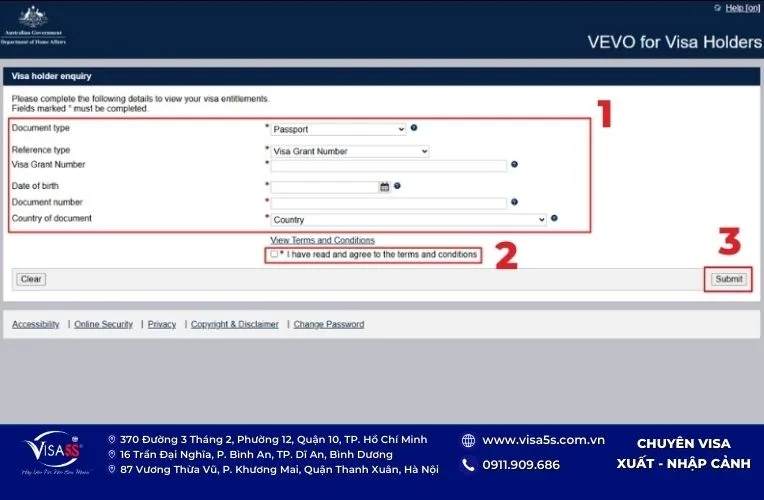Open the Document type dropdown showing Passport
The height and width of the screenshot is (500, 764).
click(x=338, y=129)
